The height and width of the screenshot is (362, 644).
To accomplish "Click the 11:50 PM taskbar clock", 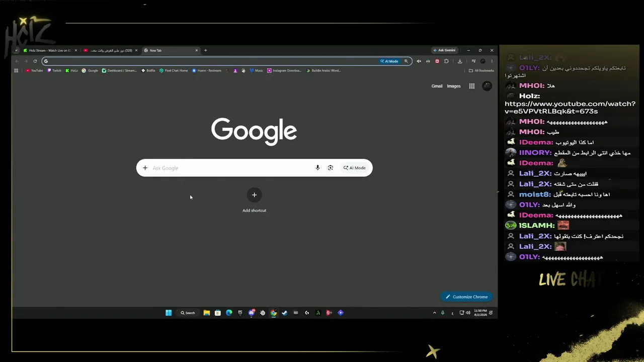I will click(480, 313).
